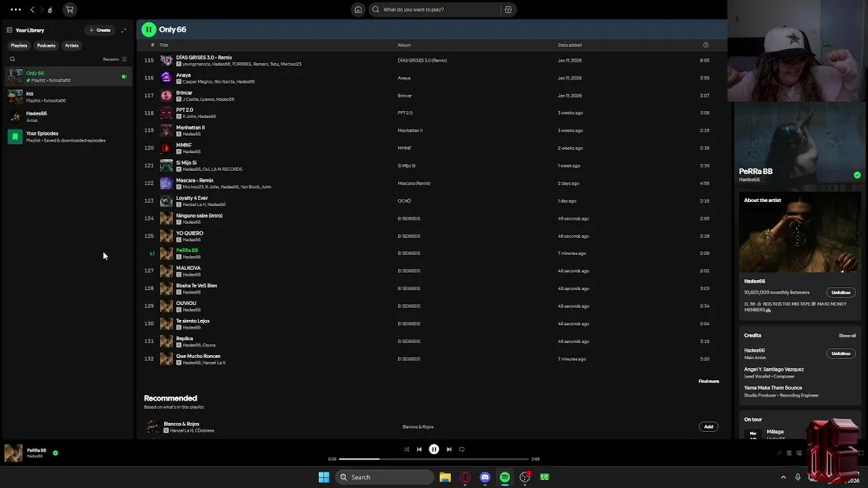Select the Brincar track title

click(x=184, y=92)
